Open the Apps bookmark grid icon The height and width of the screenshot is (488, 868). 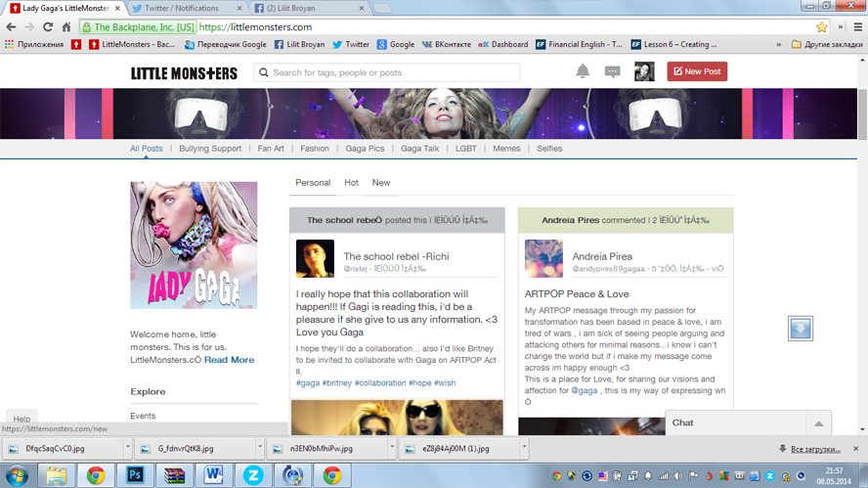coord(9,44)
